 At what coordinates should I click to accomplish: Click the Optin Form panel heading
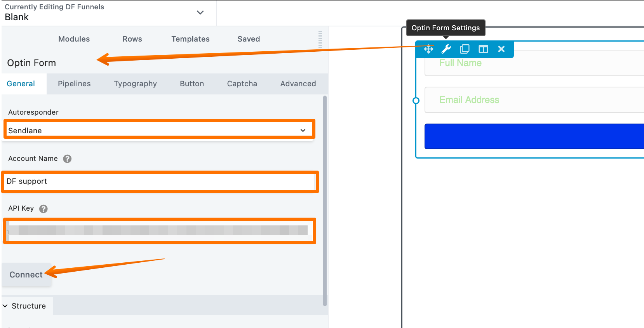coord(31,63)
